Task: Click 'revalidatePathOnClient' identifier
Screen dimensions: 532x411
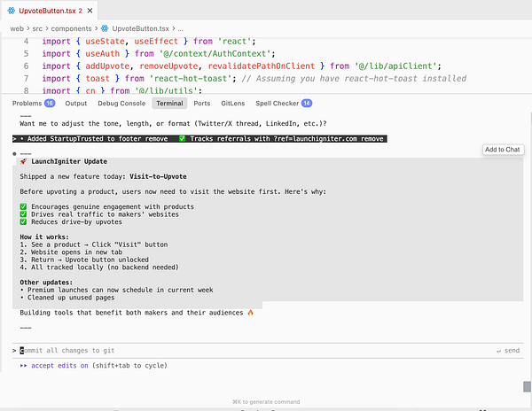Action: click(262, 66)
